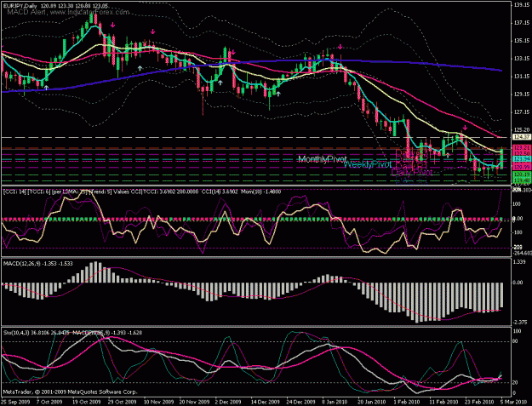Click the 14 Dec 2009 date label
Viewport: 532px width, 406px height.
click(266, 402)
